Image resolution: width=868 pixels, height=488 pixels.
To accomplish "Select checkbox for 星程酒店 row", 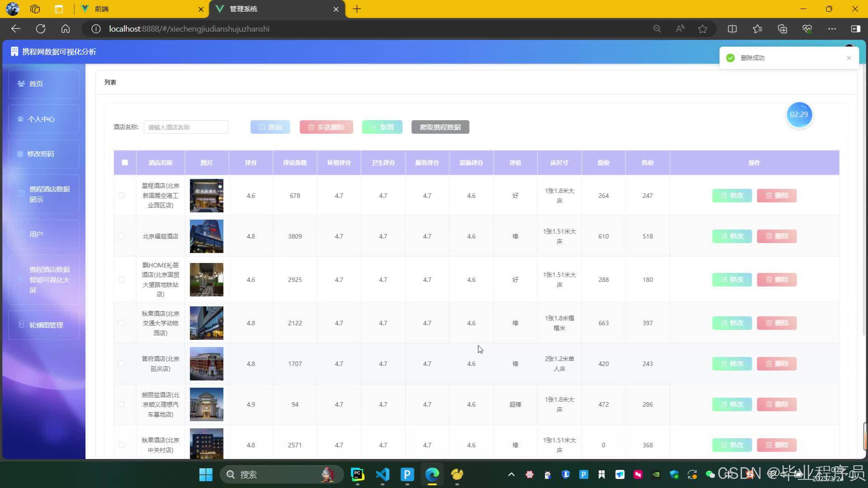I will click(121, 196).
